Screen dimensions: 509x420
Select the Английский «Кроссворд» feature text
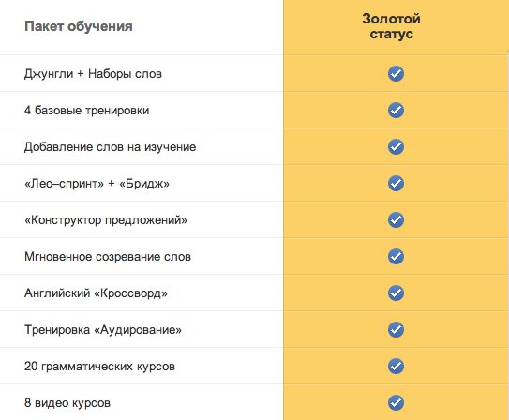pos(96,293)
